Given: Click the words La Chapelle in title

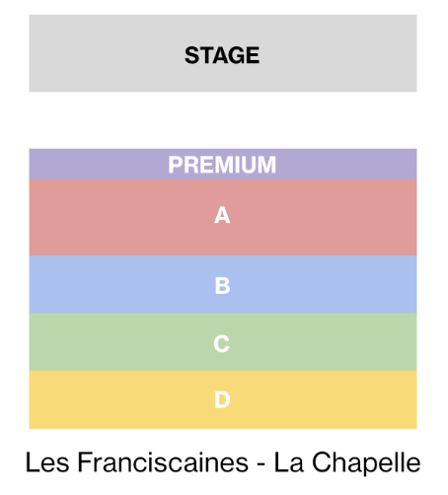Looking at the screenshot, I should click(347, 462).
